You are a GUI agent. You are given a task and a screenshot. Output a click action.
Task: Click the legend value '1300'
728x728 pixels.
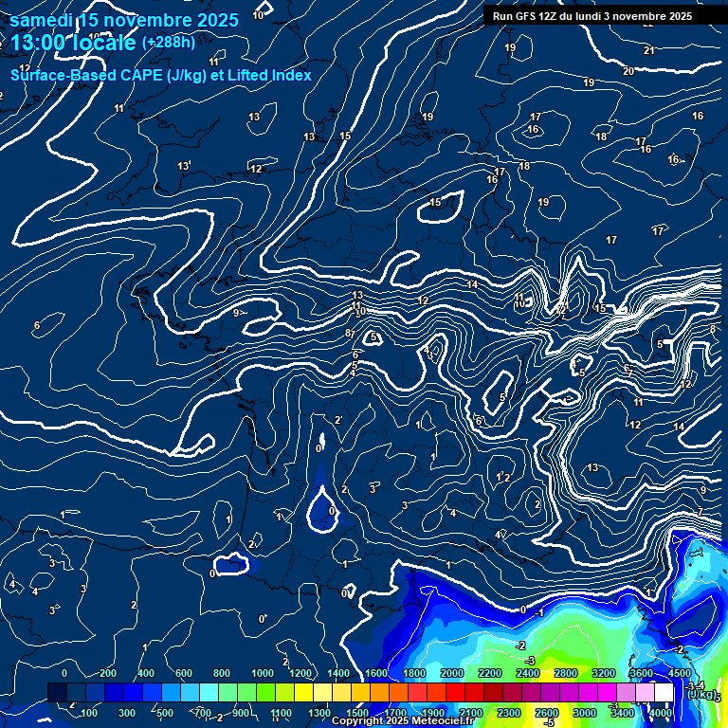319,713
